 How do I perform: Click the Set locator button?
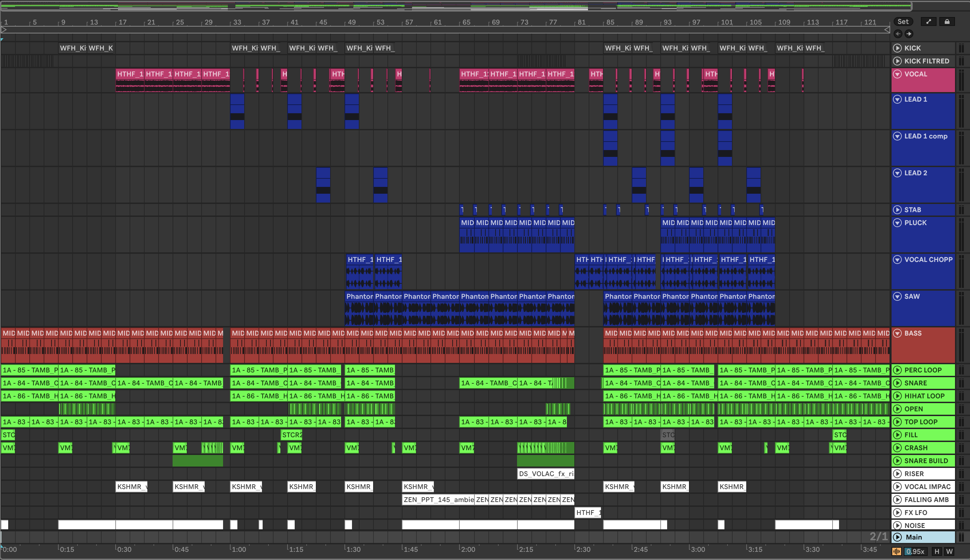(x=903, y=21)
